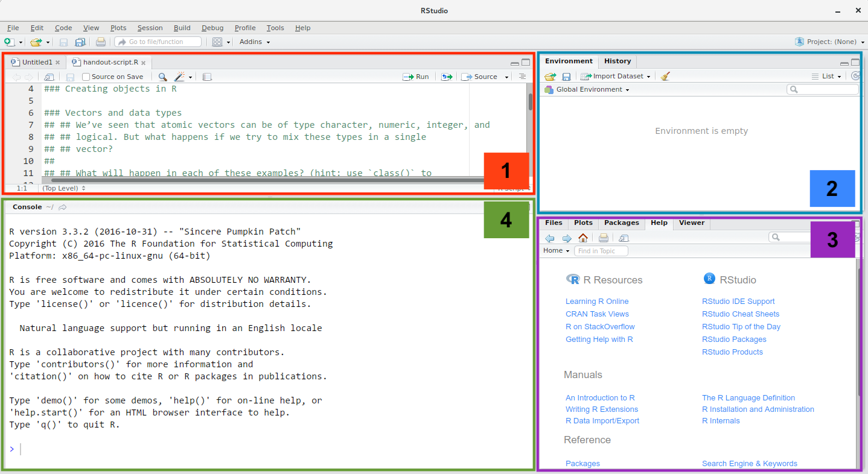Switch to the History tab

[x=617, y=61]
